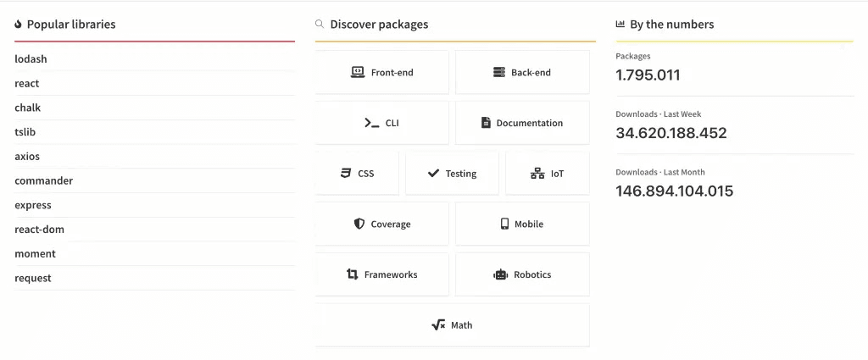Click the file icon for Documentation
Screen dimensions: 868x360
click(x=486, y=123)
